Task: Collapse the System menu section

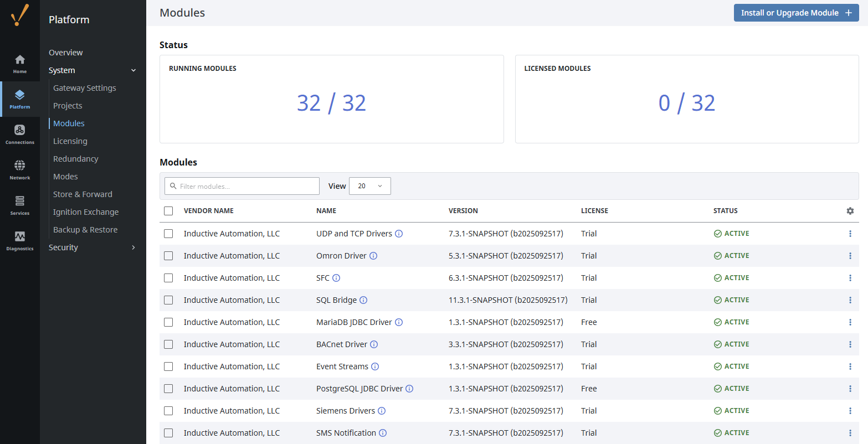Action: click(133, 70)
